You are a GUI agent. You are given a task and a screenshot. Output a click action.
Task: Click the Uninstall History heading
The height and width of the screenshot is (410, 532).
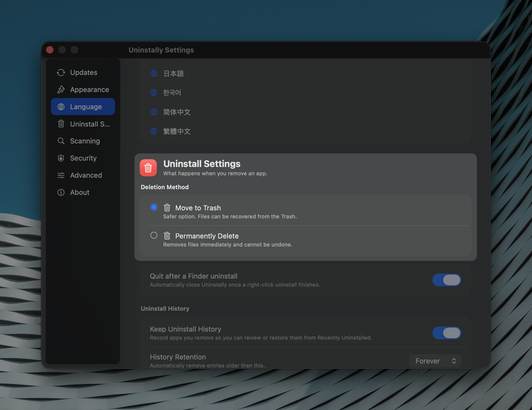[x=165, y=309]
